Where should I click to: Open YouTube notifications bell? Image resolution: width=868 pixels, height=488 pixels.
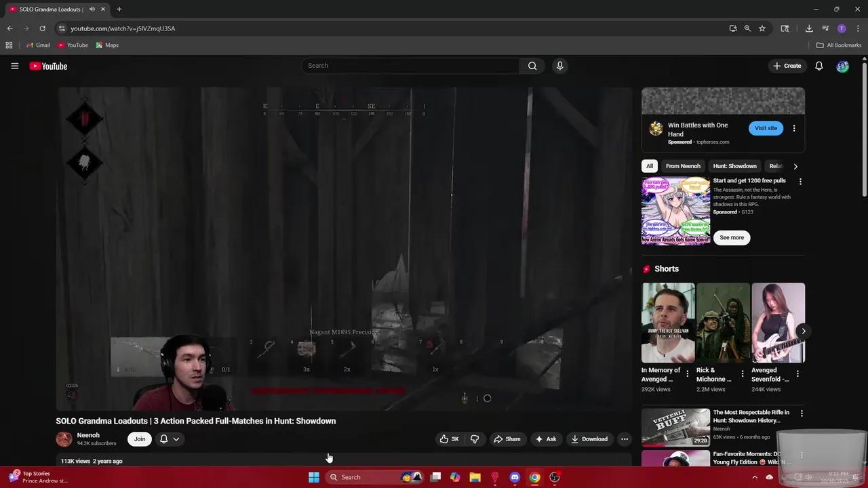point(818,66)
